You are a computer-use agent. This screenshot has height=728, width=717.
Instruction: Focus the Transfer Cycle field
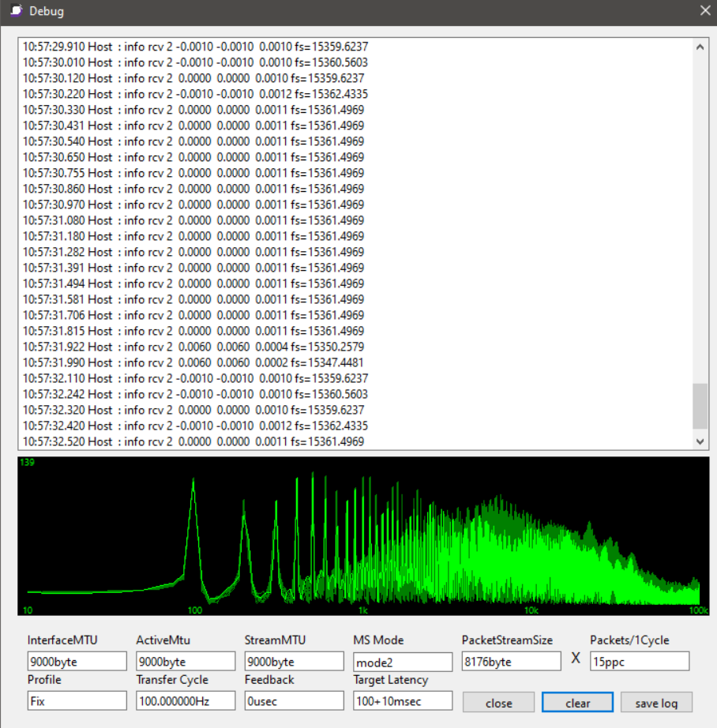coord(186,700)
